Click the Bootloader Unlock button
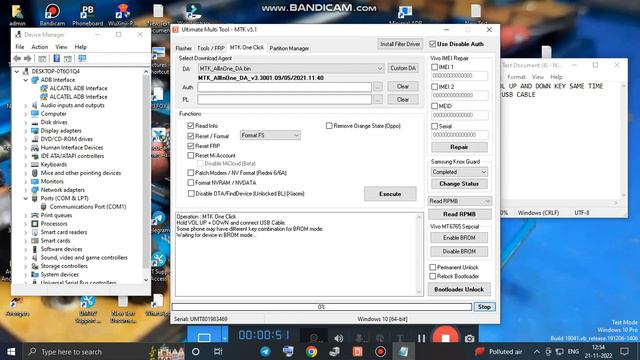Screen dimensions: 640x360 coord(459,289)
